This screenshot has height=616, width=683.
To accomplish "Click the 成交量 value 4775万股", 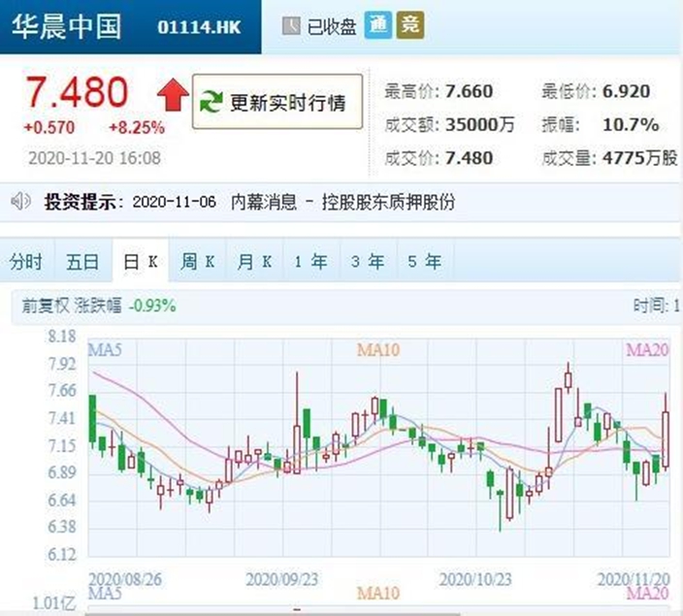I will pyautogui.click(x=640, y=158).
